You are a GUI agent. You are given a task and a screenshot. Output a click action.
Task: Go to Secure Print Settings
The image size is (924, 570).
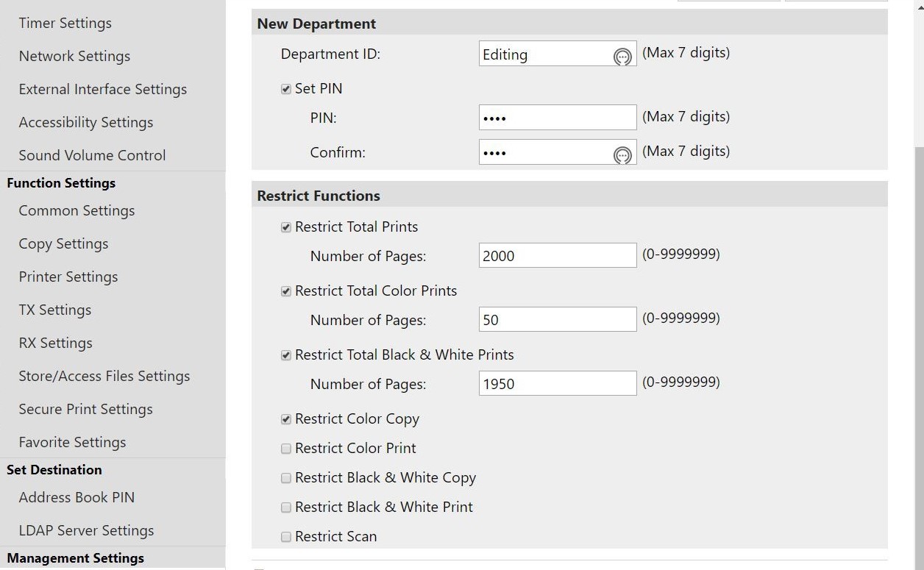click(x=85, y=409)
